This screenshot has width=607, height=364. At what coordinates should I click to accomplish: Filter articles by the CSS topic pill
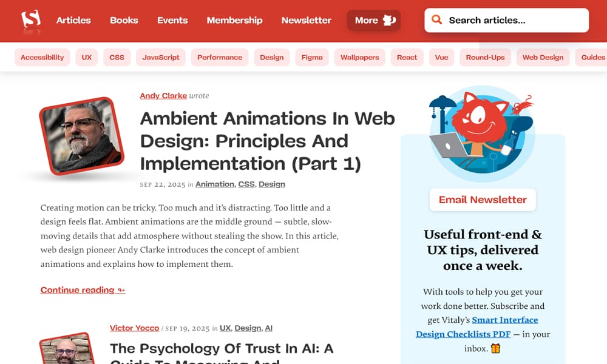point(117,58)
